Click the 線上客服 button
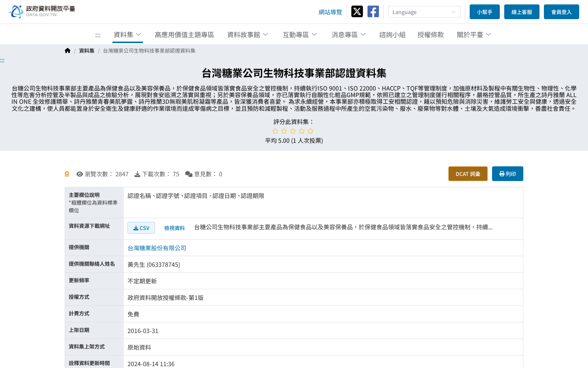 pyautogui.click(x=522, y=12)
